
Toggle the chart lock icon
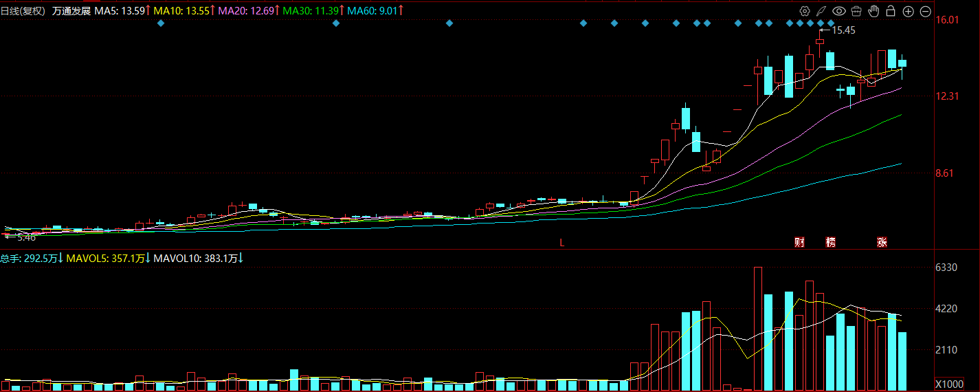[x=891, y=10]
